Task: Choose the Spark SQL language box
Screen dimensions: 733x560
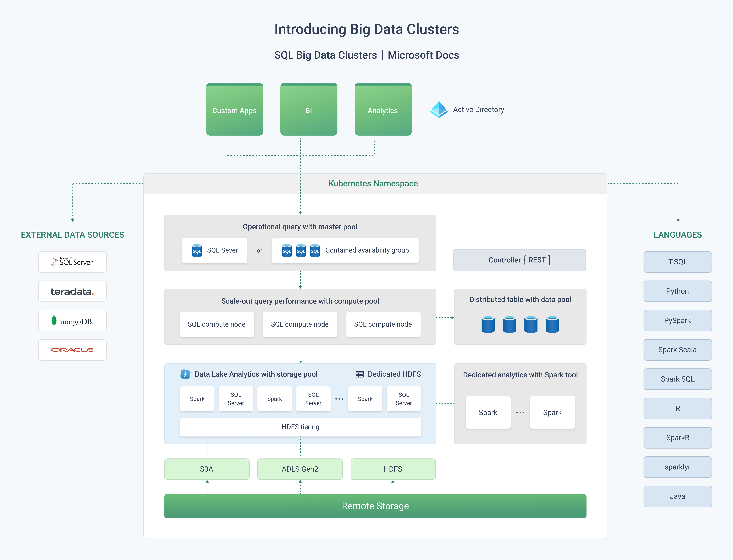Action: pyautogui.click(x=678, y=379)
